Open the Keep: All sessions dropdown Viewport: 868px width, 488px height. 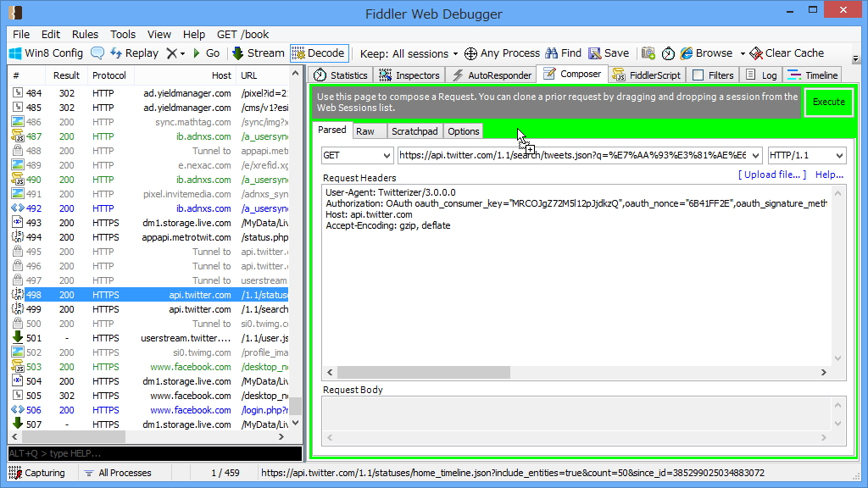pos(409,53)
